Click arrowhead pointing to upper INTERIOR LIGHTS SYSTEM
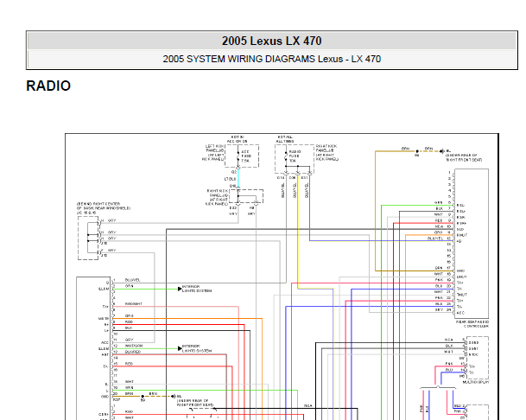Viewport: 526px width, 420px height. (x=180, y=289)
